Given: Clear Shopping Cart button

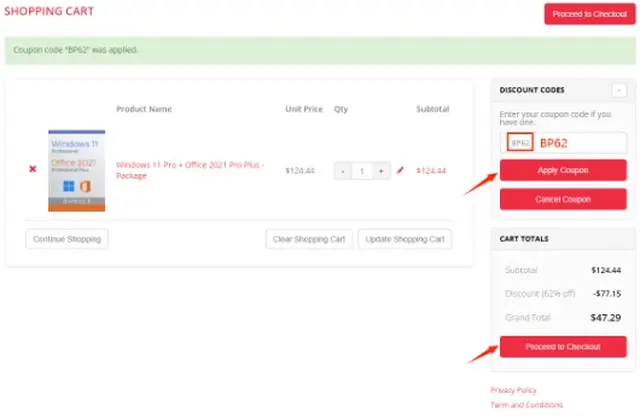Looking at the screenshot, I should pyautogui.click(x=309, y=239).
